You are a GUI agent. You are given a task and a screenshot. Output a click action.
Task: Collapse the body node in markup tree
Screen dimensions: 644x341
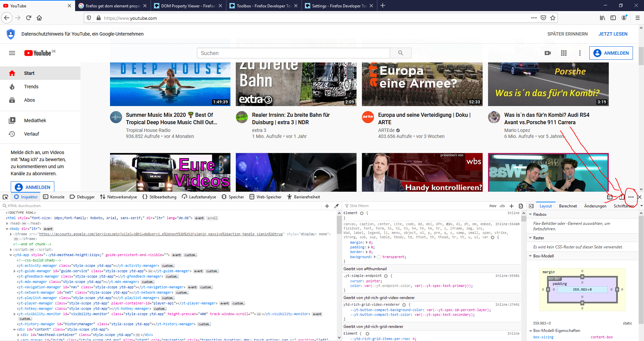pos(7,229)
